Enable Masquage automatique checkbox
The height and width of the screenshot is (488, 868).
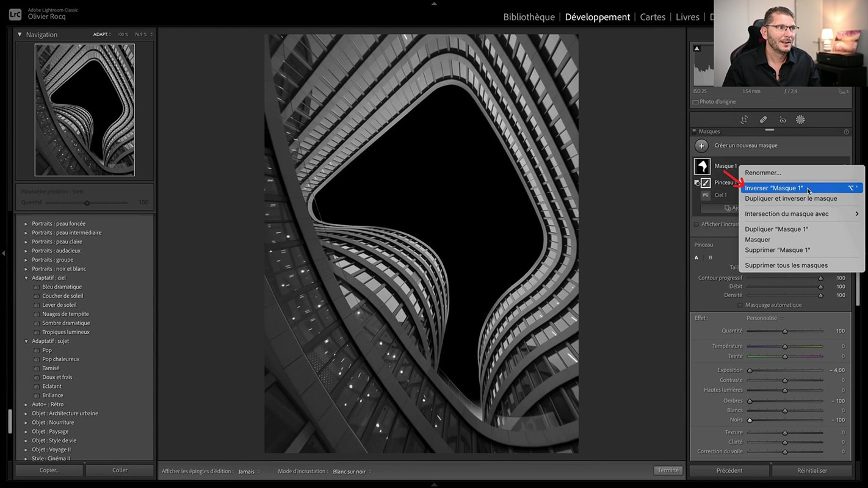[740, 305]
